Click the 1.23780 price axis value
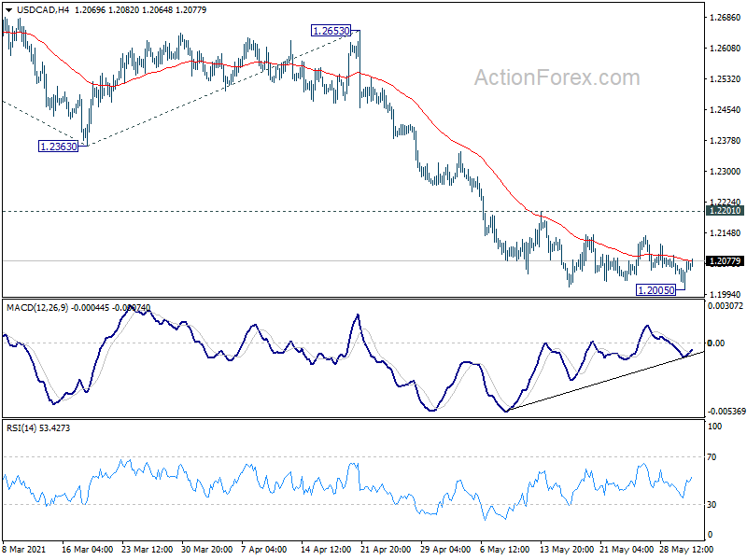Screen dimensions: 747x560 (x=725, y=141)
